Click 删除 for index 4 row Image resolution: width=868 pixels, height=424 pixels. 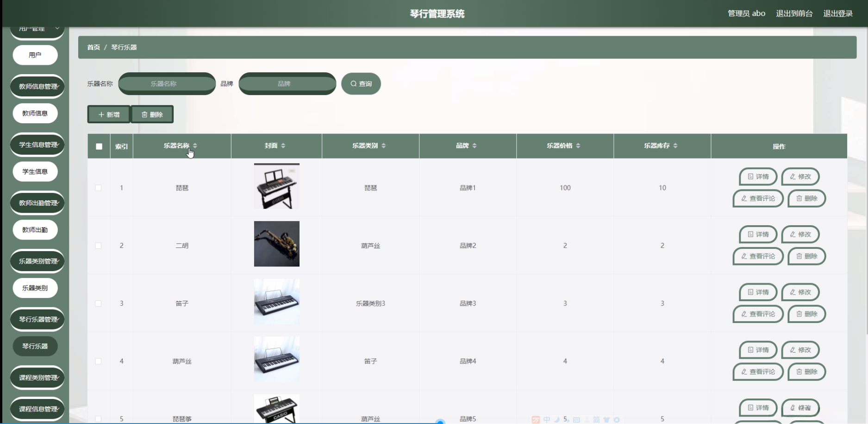tap(807, 372)
